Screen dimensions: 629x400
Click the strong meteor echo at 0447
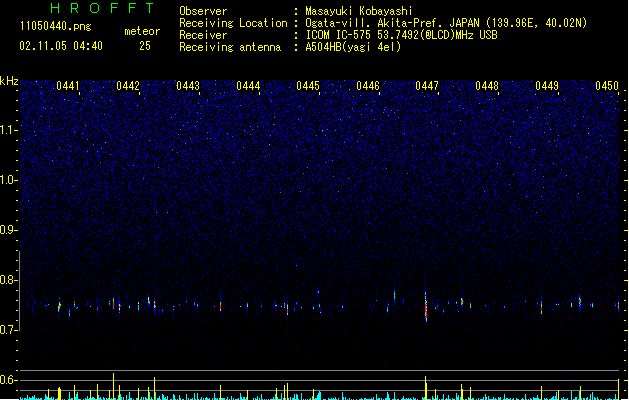pyautogui.click(x=426, y=307)
